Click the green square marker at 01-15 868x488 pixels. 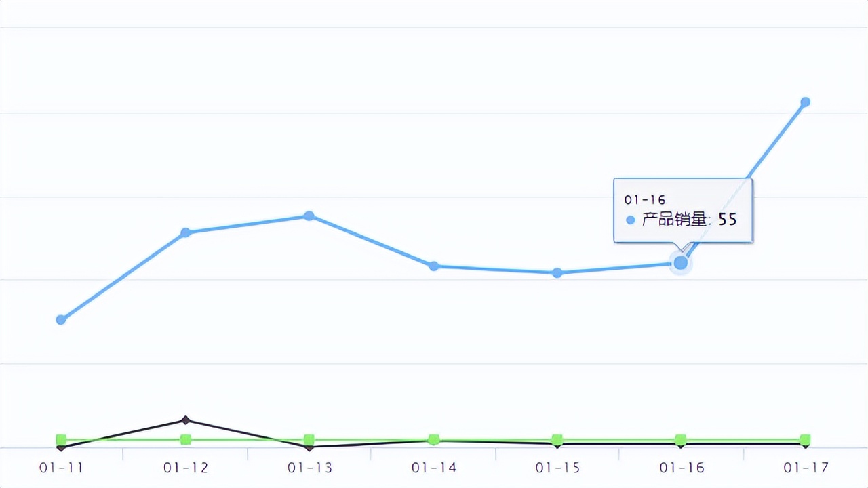(x=557, y=439)
